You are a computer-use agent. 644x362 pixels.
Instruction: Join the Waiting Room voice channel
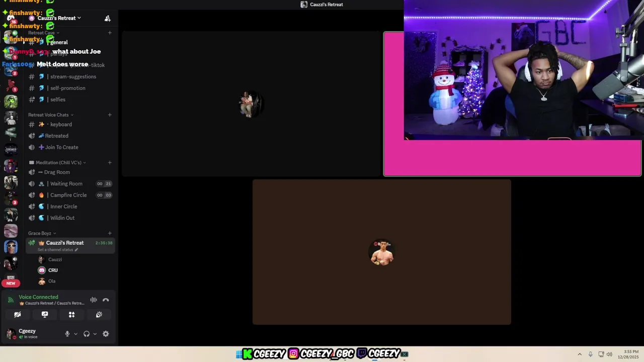(x=69, y=184)
